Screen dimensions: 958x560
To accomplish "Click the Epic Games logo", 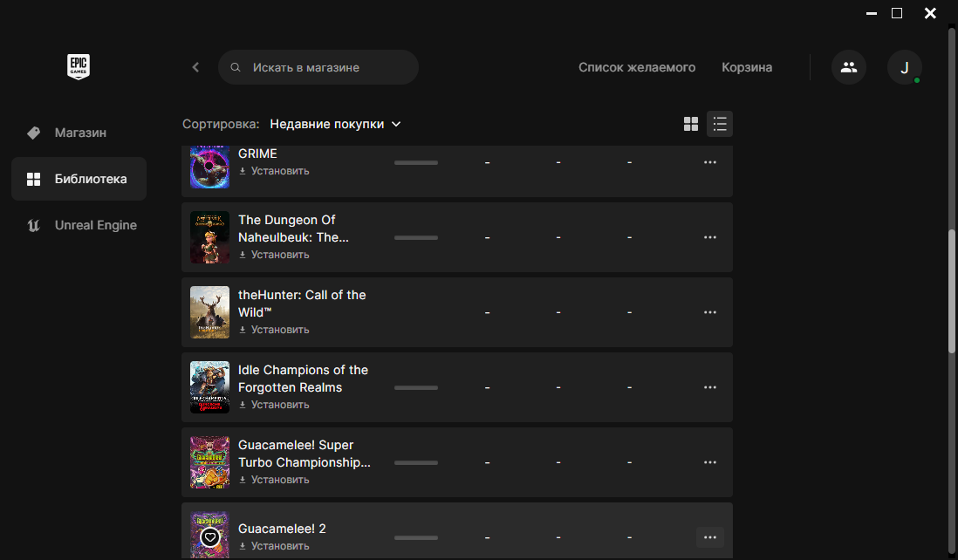I will (79, 67).
